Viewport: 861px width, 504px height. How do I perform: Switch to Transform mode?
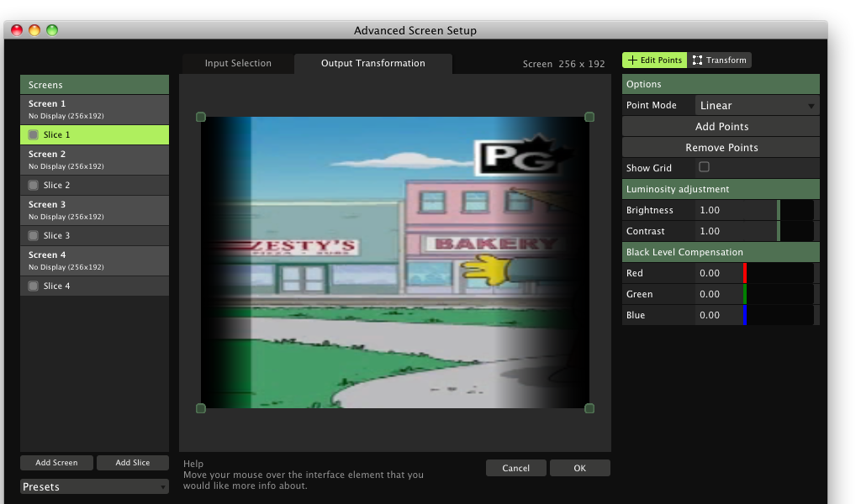click(x=720, y=60)
